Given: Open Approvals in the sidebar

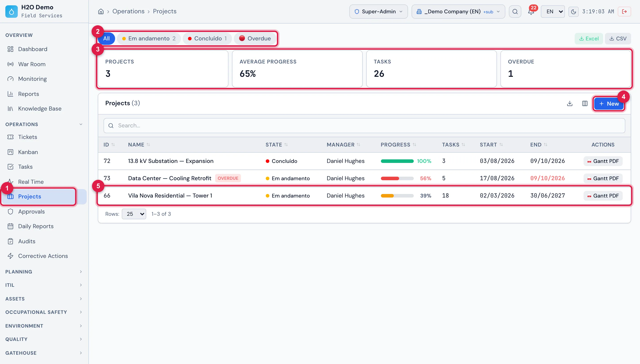Looking at the screenshot, I should click(x=31, y=212).
